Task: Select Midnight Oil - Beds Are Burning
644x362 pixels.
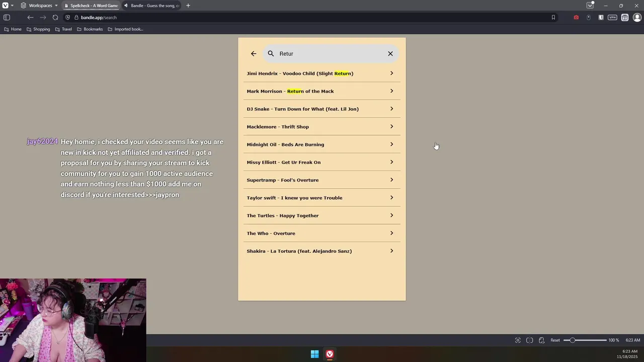Action: click(322, 144)
